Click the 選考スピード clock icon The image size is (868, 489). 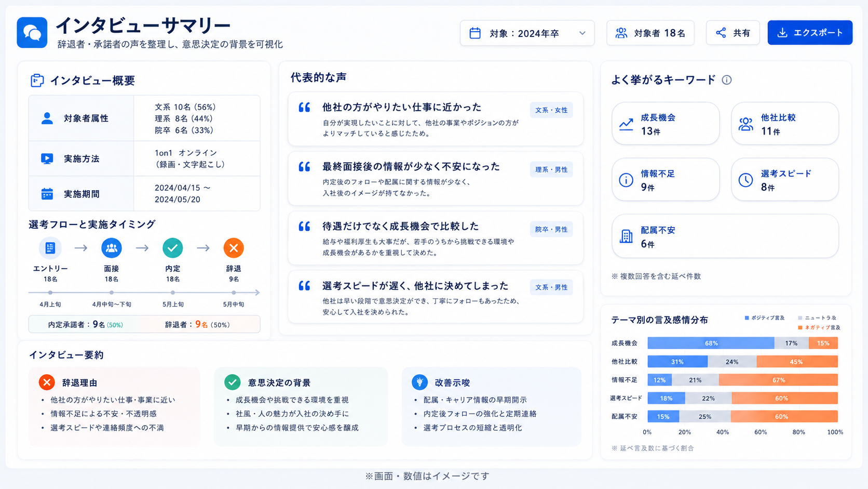coord(745,180)
